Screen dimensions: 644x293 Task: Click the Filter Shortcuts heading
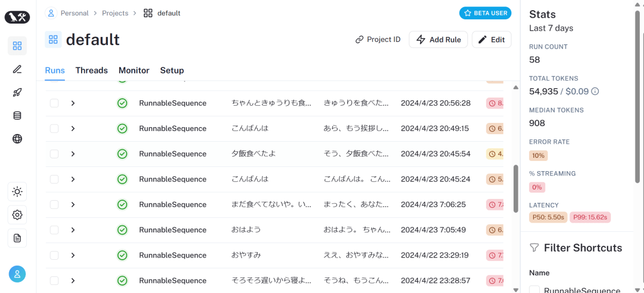point(583,248)
